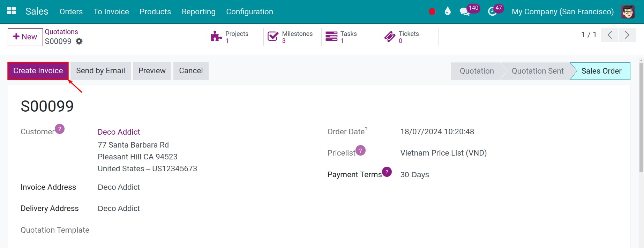The image size is (644, 248).
Task: Click the Create Invoice button
Action: (38, 71)
